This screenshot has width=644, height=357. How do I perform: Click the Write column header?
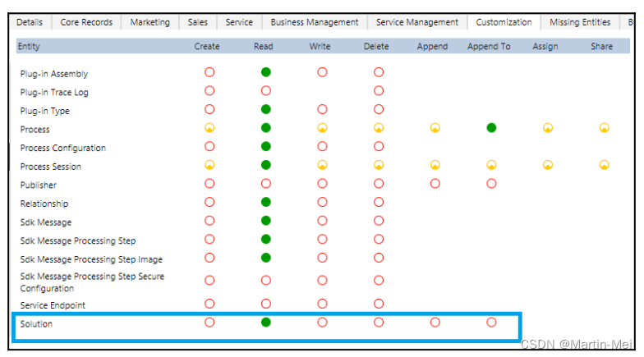point(320,46)
